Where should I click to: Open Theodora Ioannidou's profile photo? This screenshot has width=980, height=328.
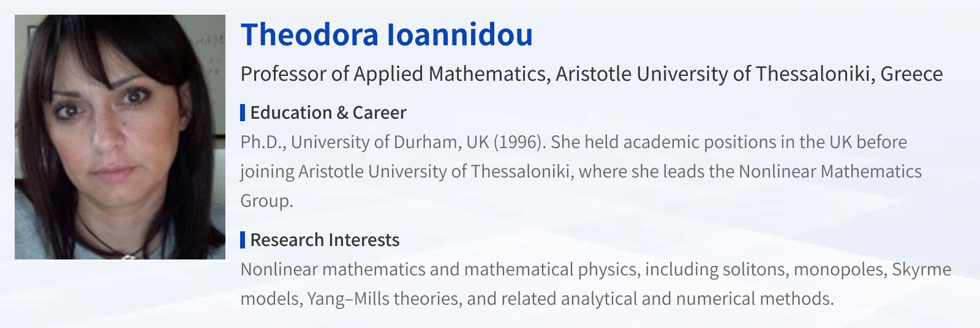[120, 137]
